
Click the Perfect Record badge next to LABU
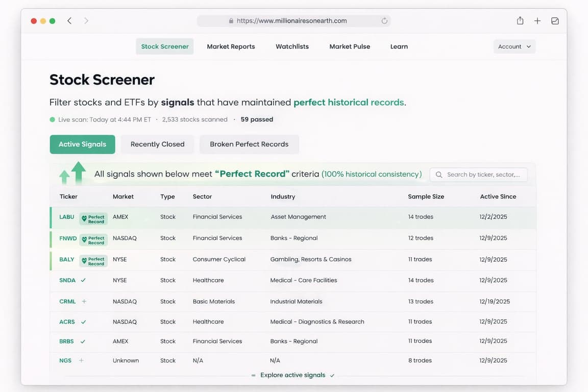92,216
